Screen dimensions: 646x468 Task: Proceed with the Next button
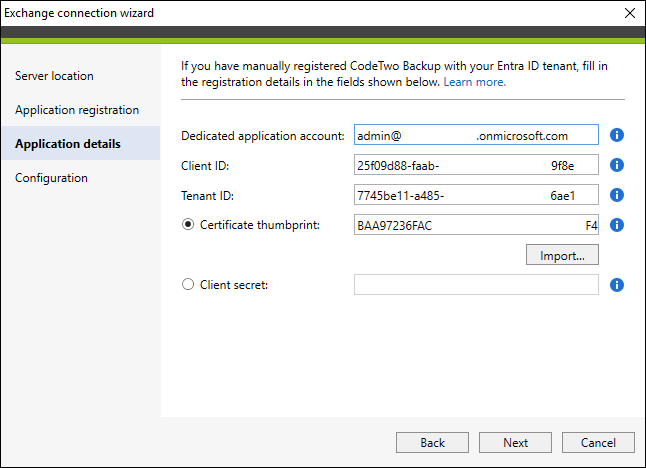click(x=515, y=442)
